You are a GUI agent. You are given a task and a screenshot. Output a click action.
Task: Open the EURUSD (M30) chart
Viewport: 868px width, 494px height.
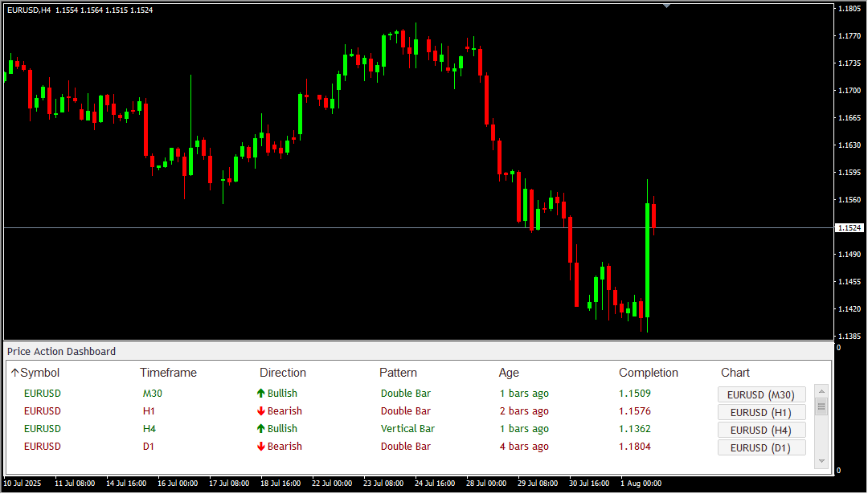pos(761,394)
